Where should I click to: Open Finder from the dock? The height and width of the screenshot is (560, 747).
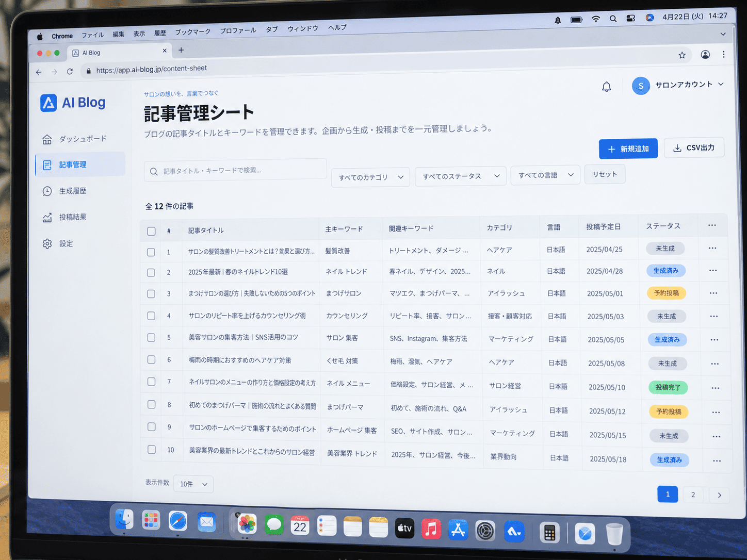(124, 520)
